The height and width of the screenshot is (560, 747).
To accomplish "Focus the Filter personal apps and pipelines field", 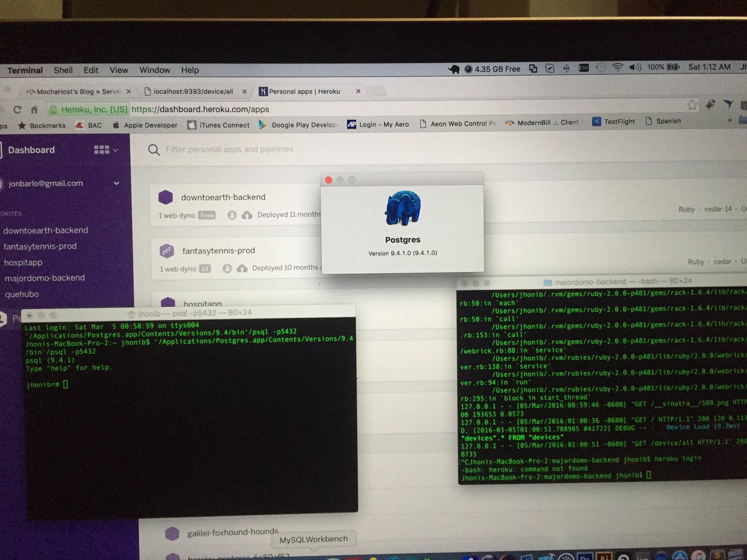I will pos(230,149).
